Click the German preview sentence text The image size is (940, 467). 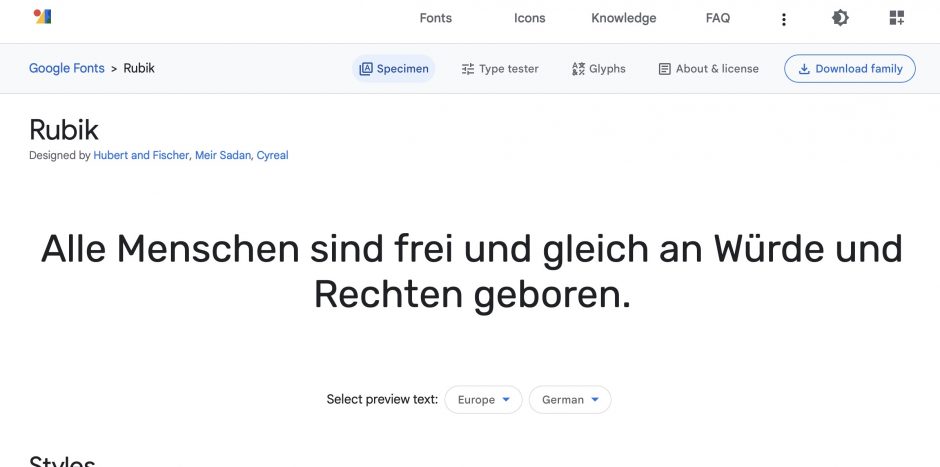pyautogui.click(x=472, y=272)
